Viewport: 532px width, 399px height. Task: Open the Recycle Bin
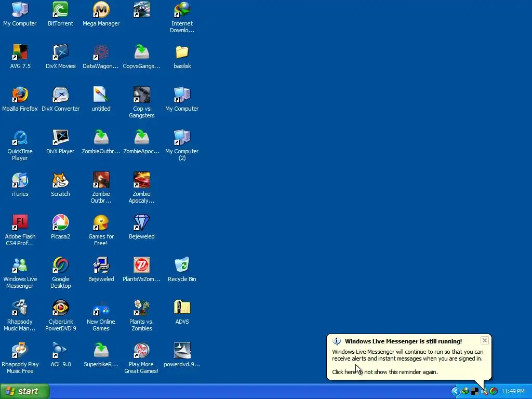pyautogui.click(x=182, y=270)
